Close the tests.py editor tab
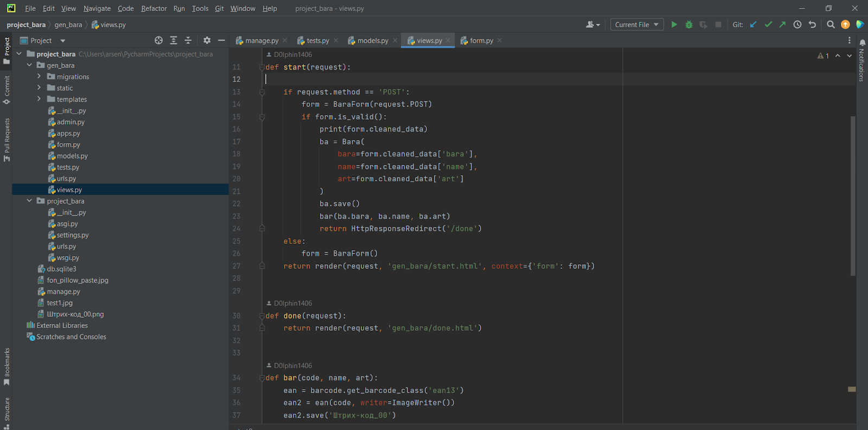868x430 pixels. click(336, 41)
